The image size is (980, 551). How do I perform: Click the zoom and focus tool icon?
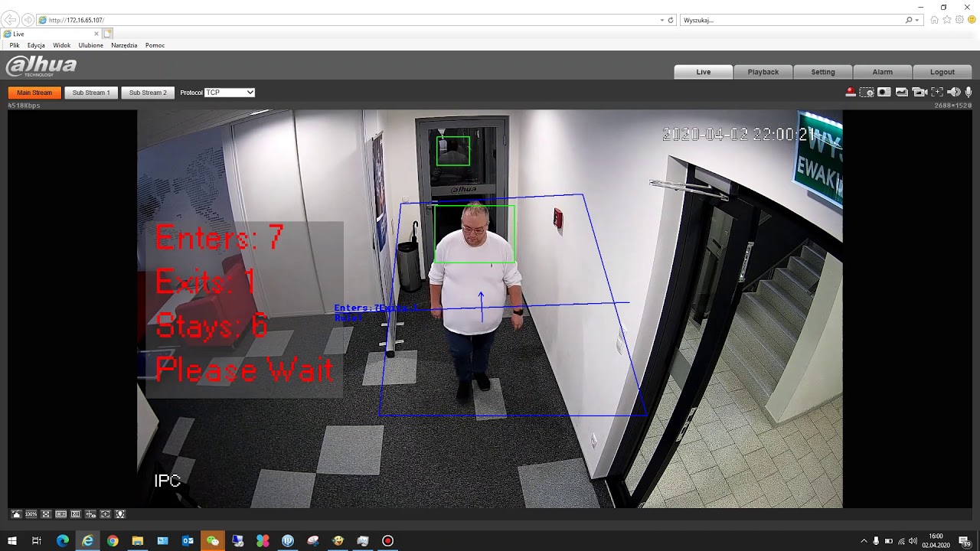pyautogui.click(x=106, y=514)
